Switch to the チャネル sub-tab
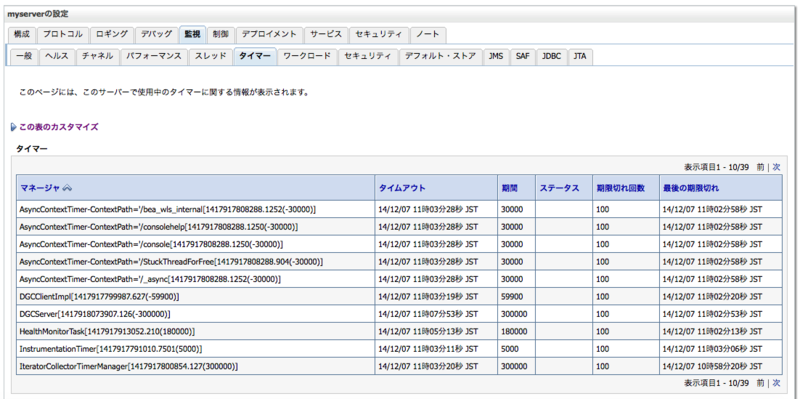Screen dimensions: 800x399 tap(97, 56)
